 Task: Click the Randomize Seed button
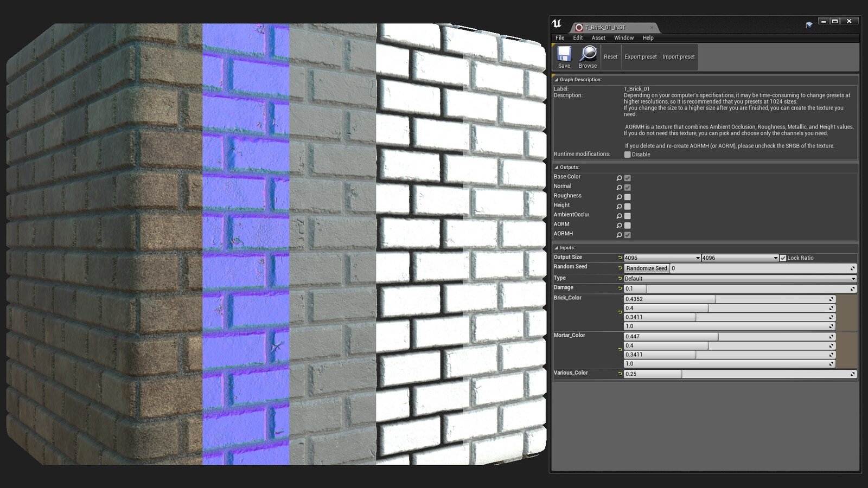(x=647, y=268)
